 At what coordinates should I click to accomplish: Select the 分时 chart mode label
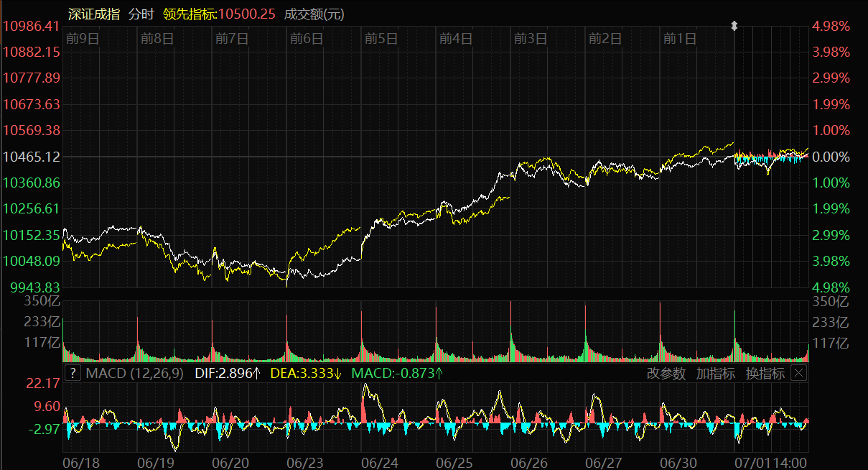coord(141,14)
